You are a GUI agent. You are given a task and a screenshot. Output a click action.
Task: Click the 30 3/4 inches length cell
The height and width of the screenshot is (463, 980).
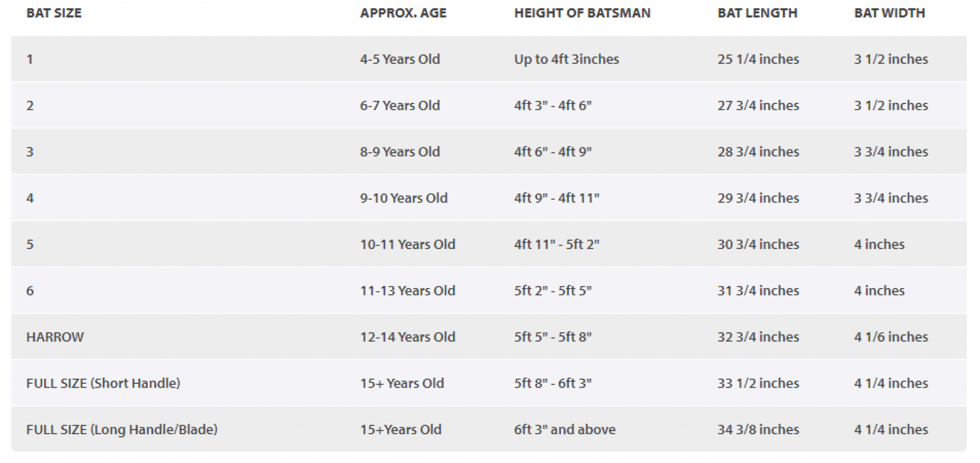[x=758, y=245]
